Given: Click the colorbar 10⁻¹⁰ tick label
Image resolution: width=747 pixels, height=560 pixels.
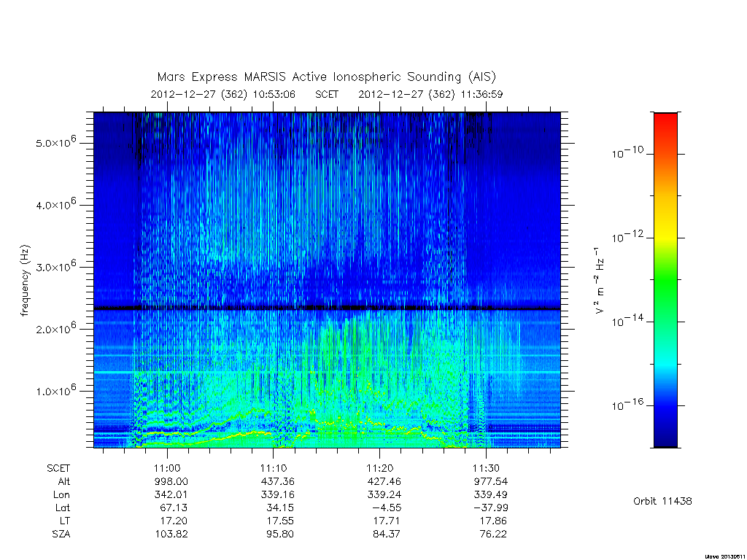Looking at the screenshot, I should tap(627, 152).
